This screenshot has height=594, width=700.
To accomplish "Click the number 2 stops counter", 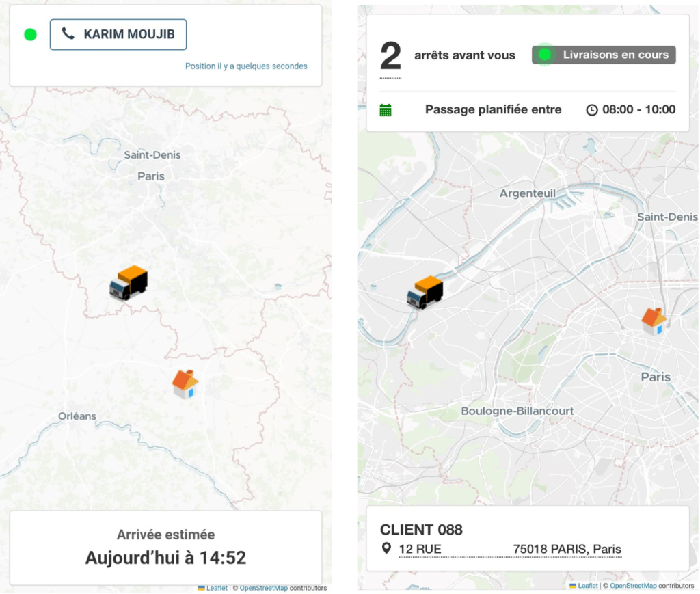I will click(x=390, y=57).
